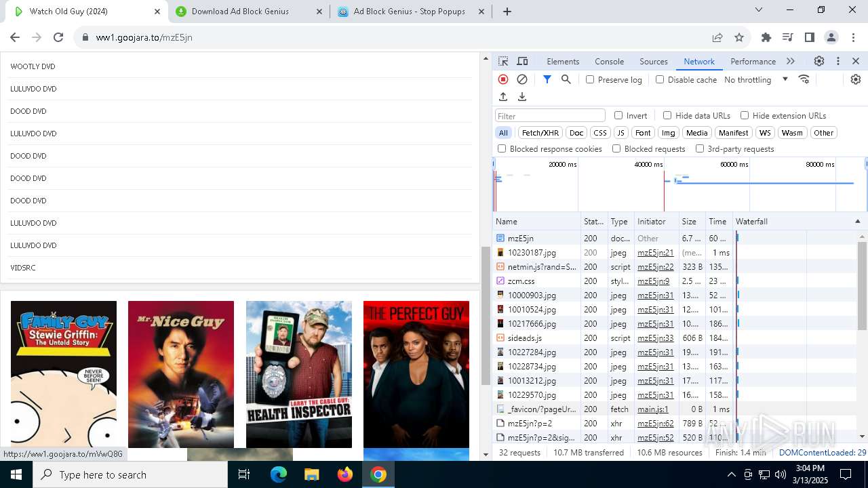868x488 pixels.
Task: Expand more DevTools tabs chevron
Action: 791,61
